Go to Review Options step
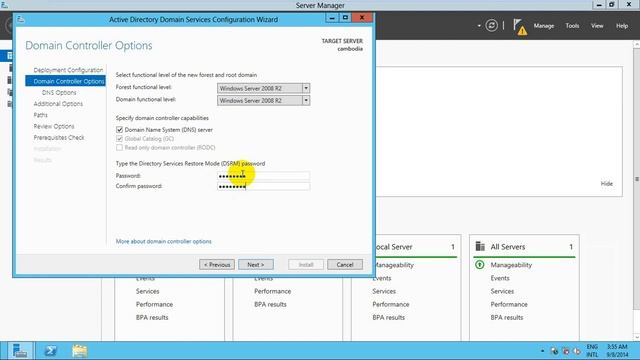Viewport: 640px width, 360px height. pyautogui.click(x=54, y=126)
